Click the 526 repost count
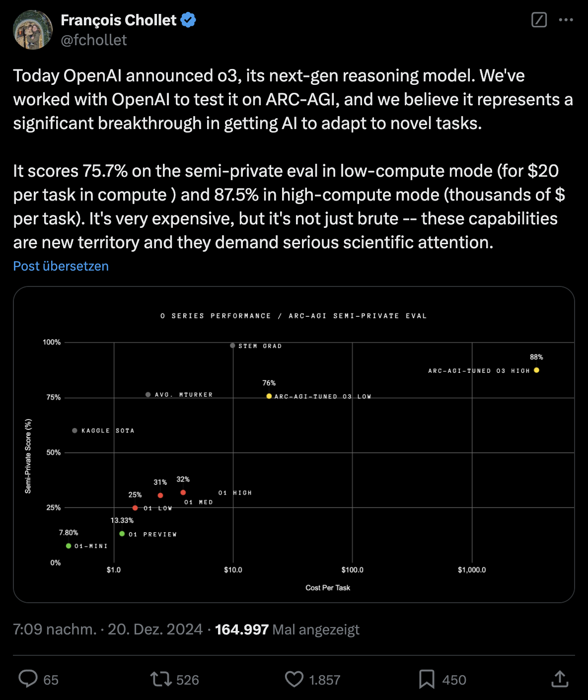This screenshot has height=700, width=588. coord(188,680)
